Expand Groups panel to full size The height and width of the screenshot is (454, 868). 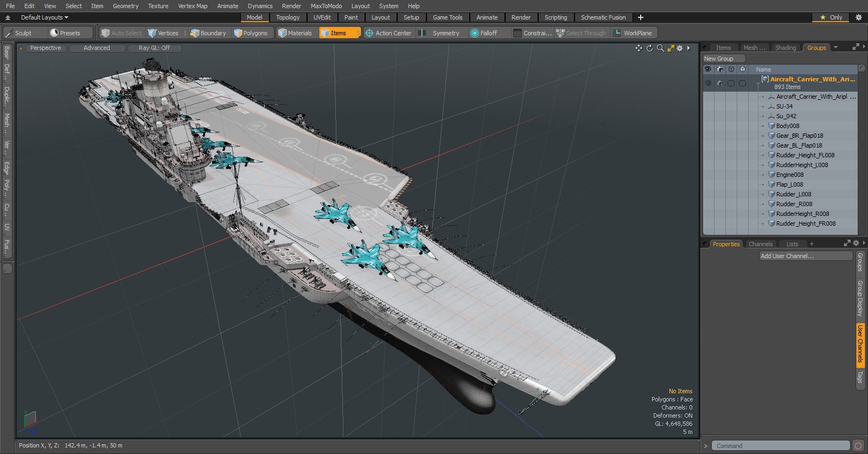pos(856,47)
